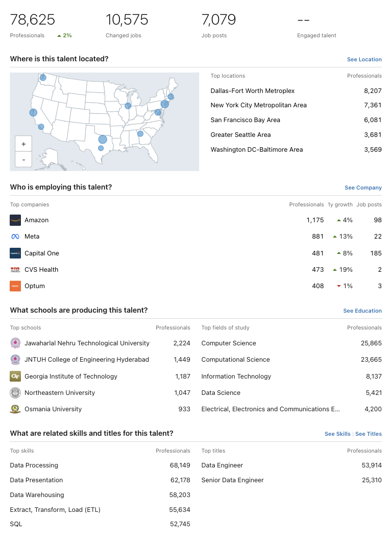Click the Optum orange logo
392x541 pixels.
[15, 286]
